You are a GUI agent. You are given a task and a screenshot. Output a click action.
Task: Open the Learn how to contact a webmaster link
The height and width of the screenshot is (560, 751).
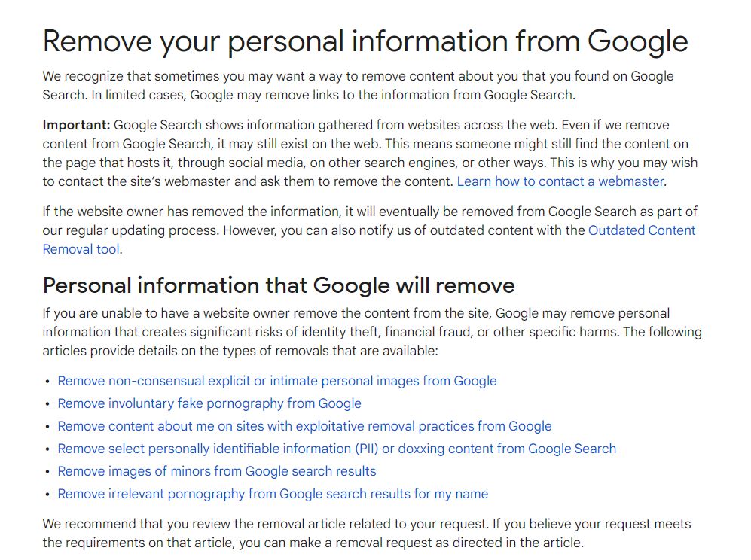[560, 181]
